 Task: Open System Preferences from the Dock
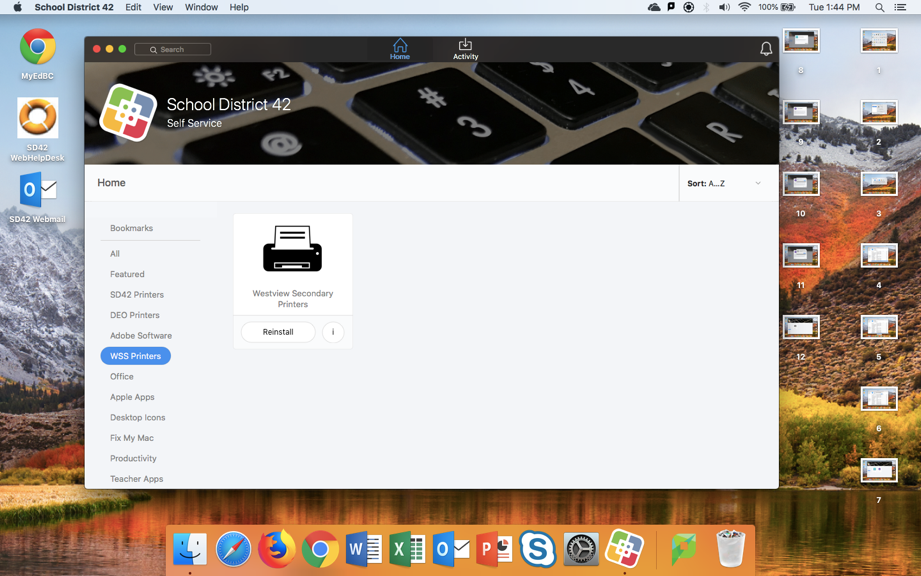pos(581,549)
